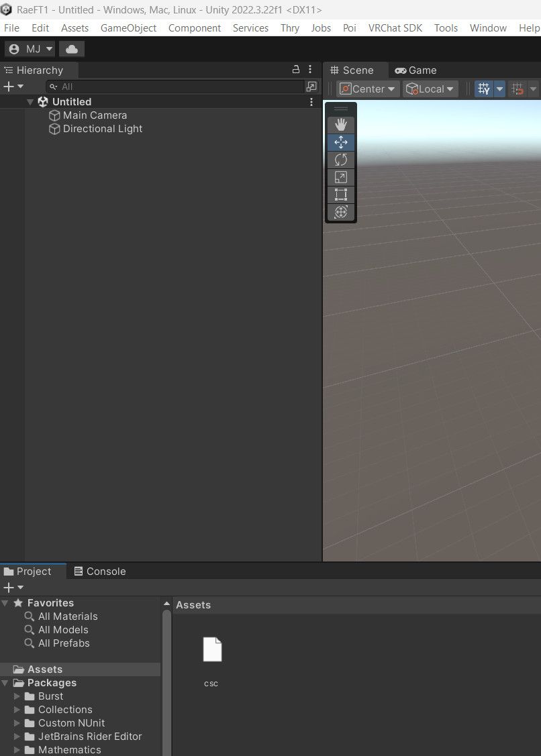Click the Unity logo in title bar

pos(6,9)
